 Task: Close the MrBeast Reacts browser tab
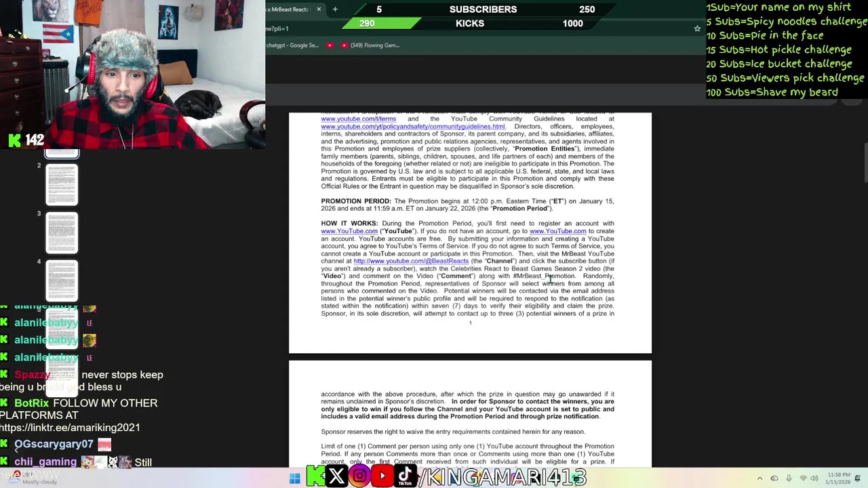click(319, 9)
